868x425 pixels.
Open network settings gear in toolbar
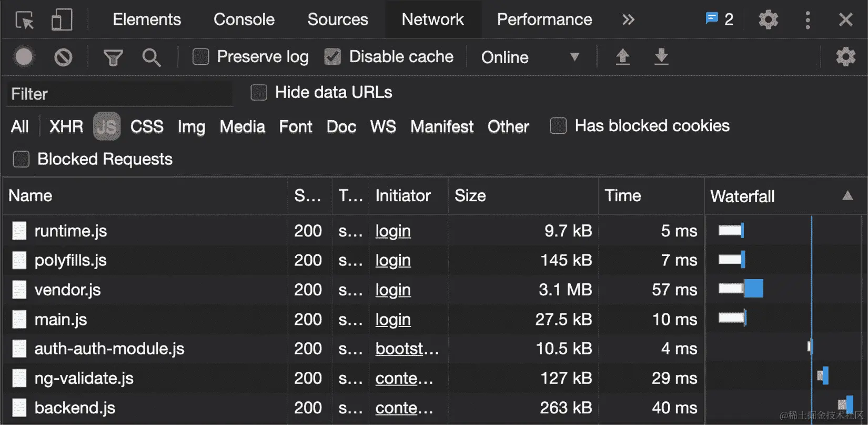coord(845,56)
